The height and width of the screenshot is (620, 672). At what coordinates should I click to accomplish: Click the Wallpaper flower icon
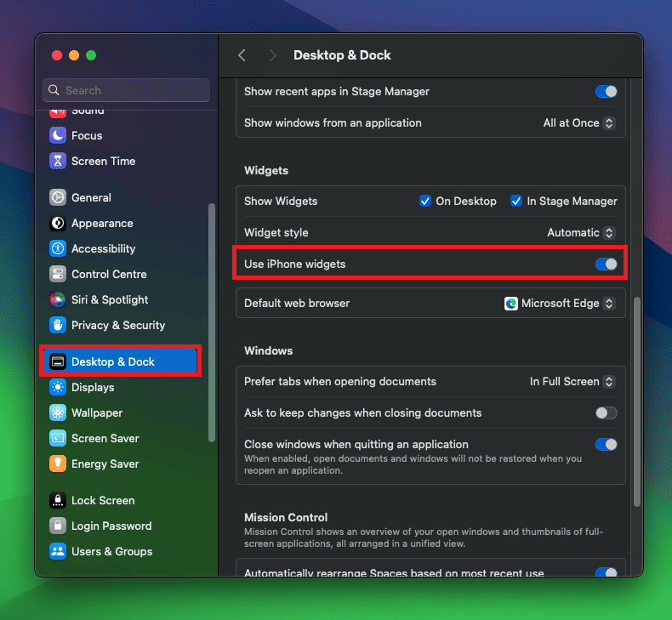coord(58,412)
